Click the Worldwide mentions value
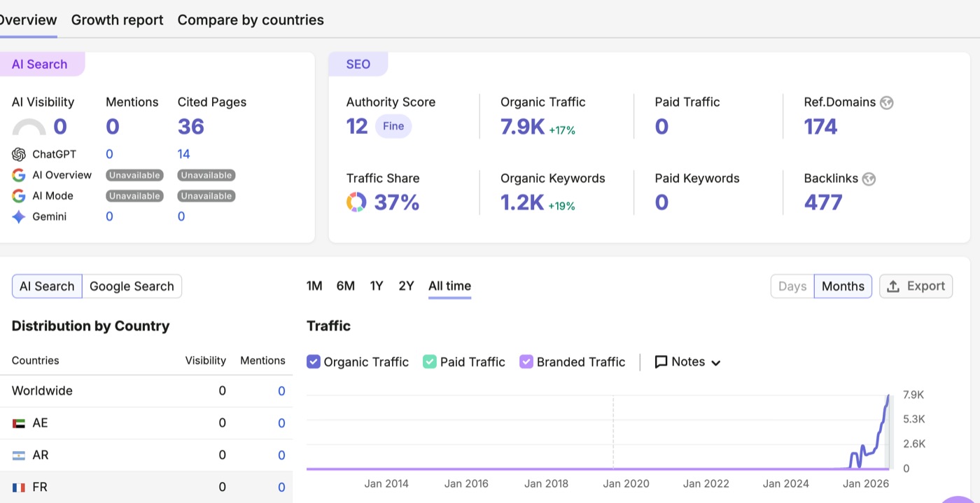 click(x=281, y=391)
